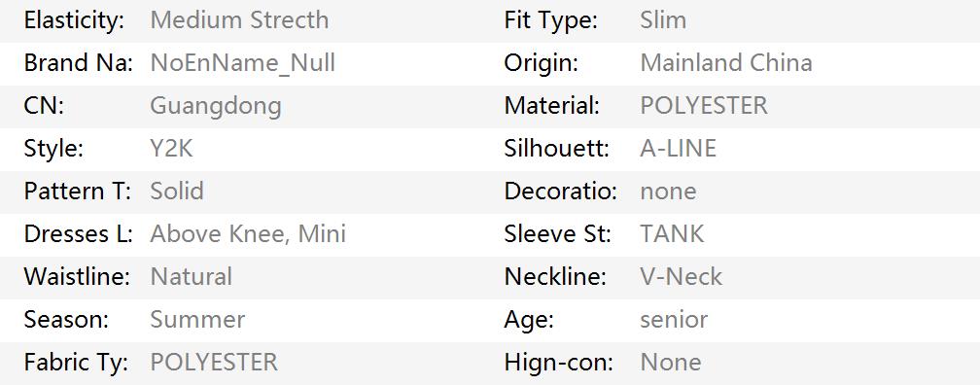Screen dimensions: 980x385
Task: Select the Above Knee, Mini value
Action: click(248, 233)
